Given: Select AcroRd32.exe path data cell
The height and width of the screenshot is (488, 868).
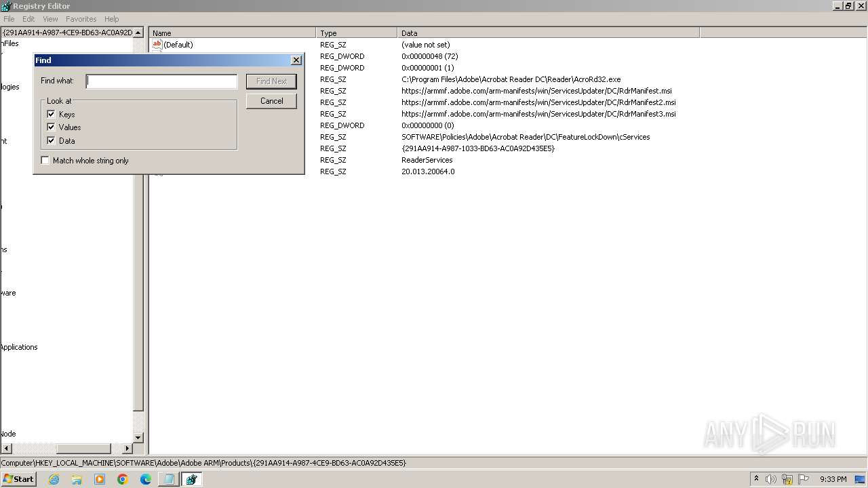Looking at the screenshot, I should (511, 79).
